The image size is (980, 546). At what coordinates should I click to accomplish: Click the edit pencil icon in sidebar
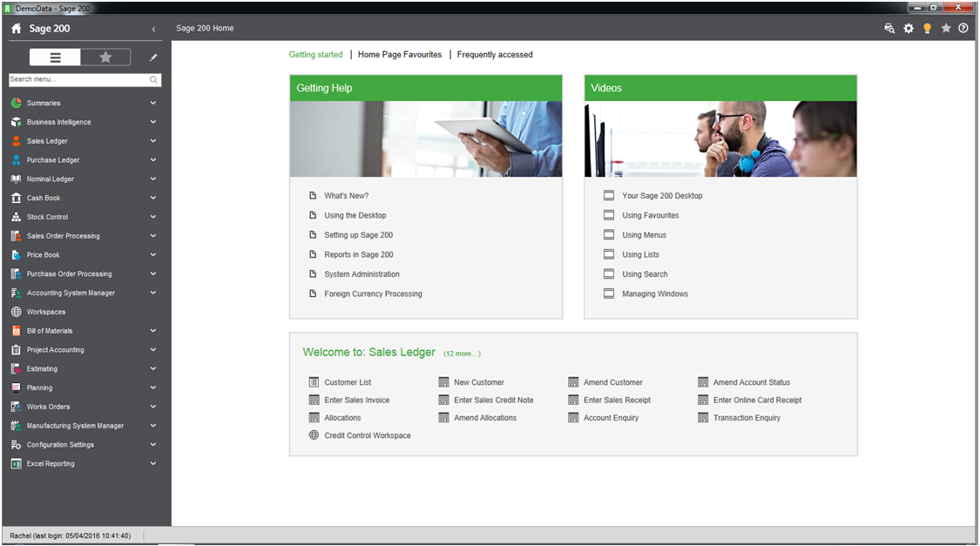[153, 57]
